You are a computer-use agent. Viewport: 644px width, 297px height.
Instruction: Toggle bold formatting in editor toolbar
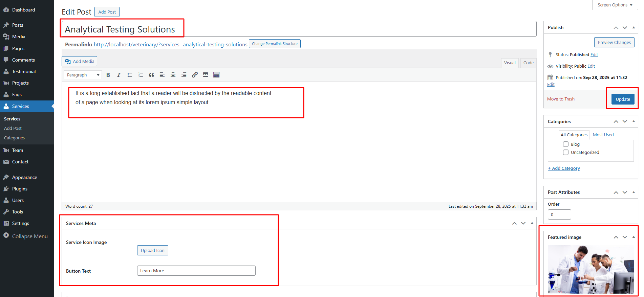point(108,75)
